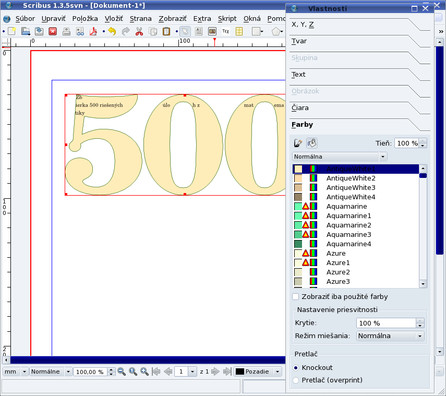The image size is (446, 396).
Task: Zoom in with the plus magnifier icon
Action: pos(144,371)
